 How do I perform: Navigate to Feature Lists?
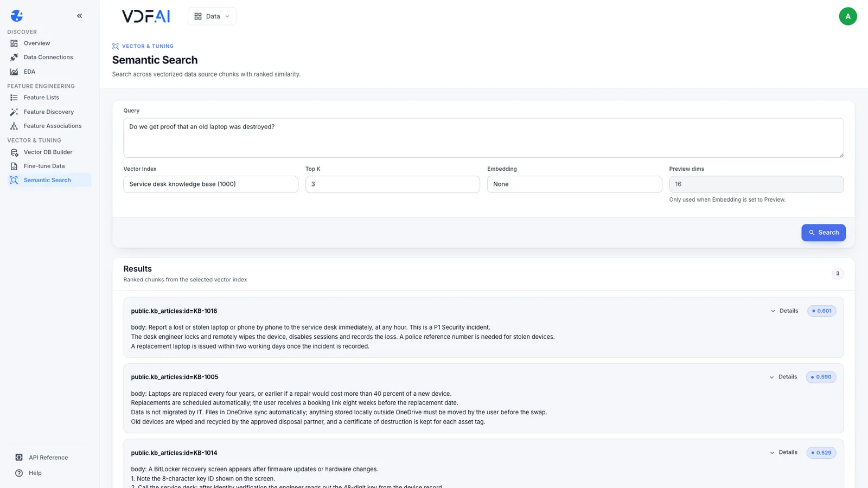pos(41,98)
